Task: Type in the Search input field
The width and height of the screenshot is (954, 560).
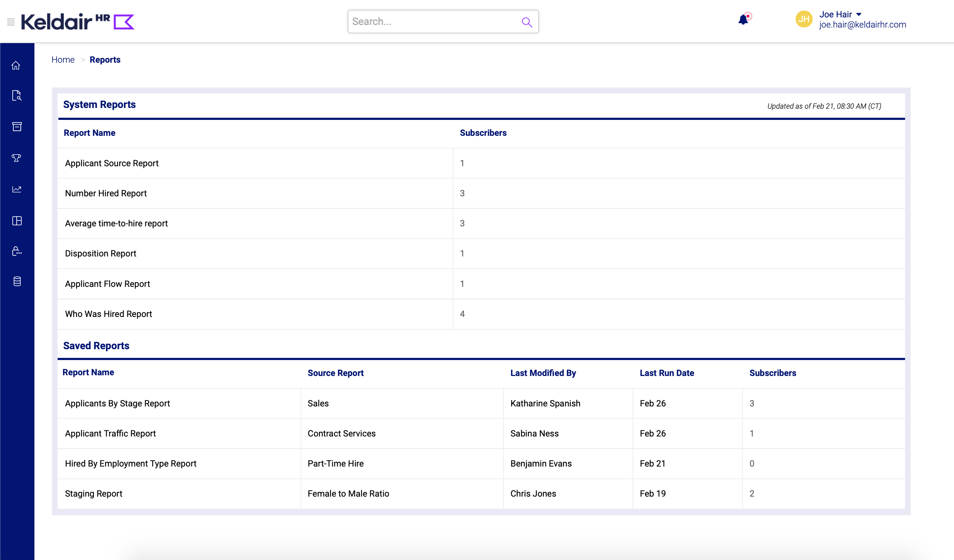Action: [432, 22]
